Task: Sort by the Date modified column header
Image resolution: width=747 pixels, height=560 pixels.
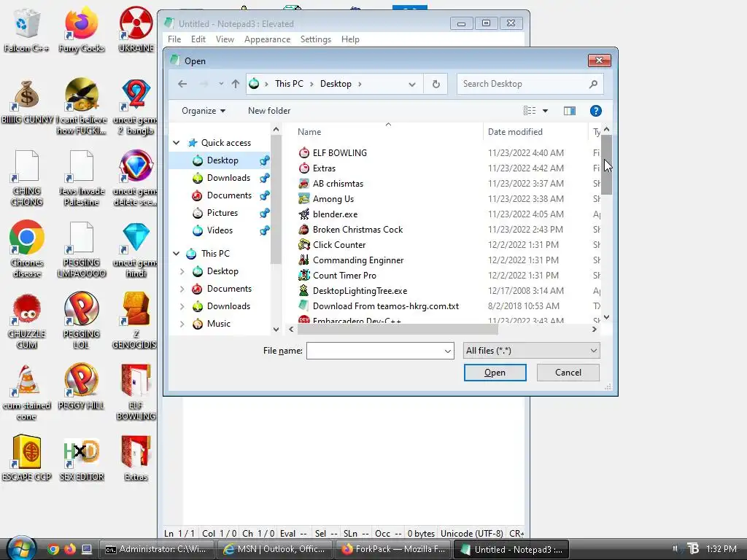Action: [x=535, y=133]
